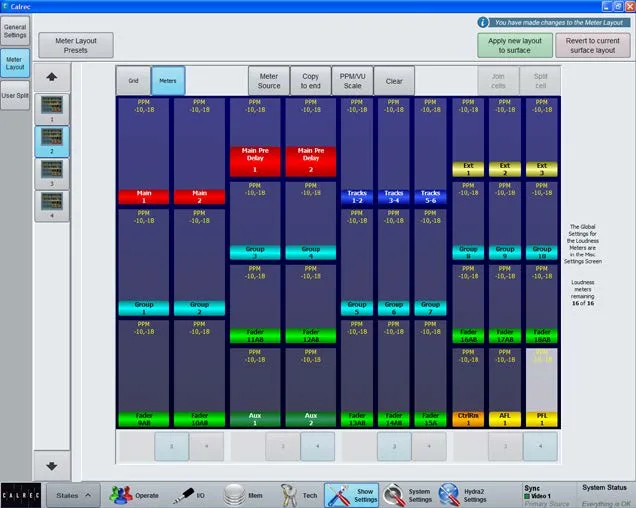Select the Ext 2 meter cell

(x=505, y=137)
